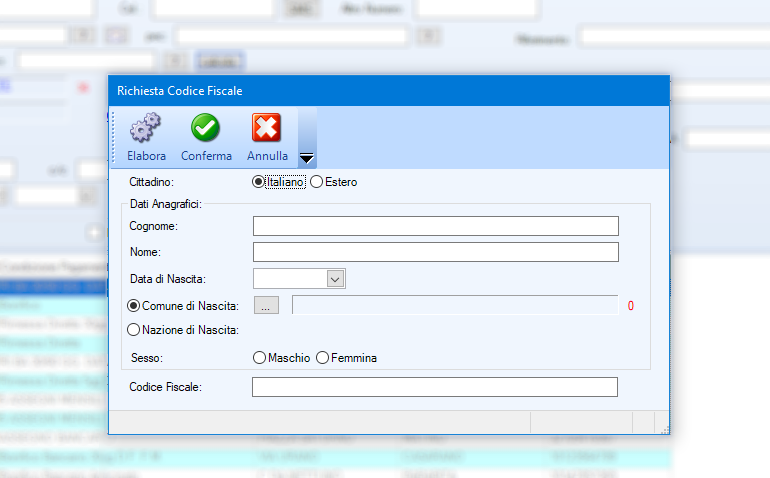Viewport: 770px width, 478px height.
Task: Click inside the Data di Nascita date box
Action: tap(289, 279)
